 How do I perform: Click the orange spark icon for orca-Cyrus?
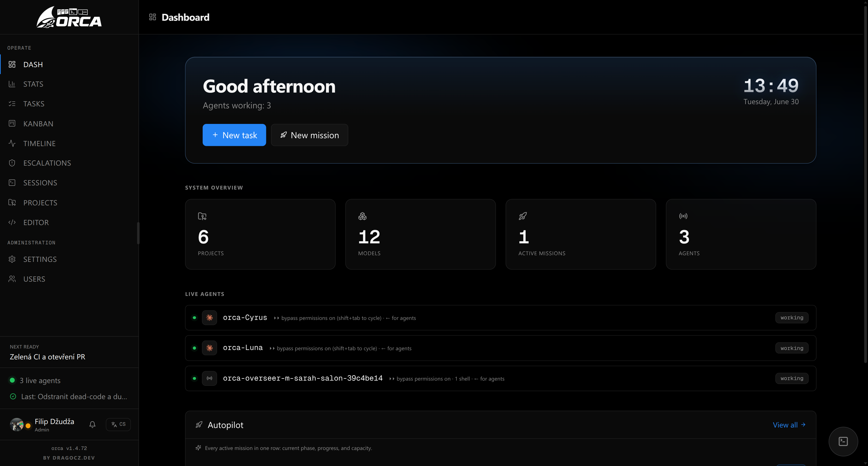pos(210,318)
